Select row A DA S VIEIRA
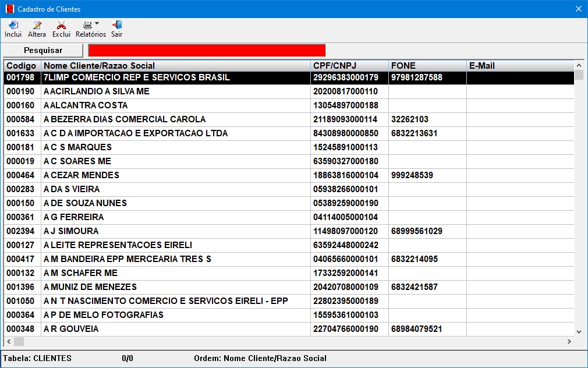 coord(289,189)
